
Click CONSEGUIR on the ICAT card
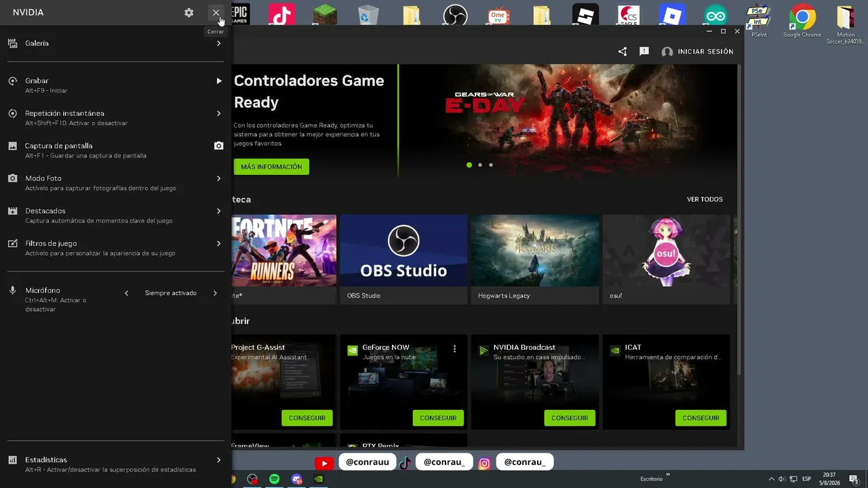coord(701,418)
